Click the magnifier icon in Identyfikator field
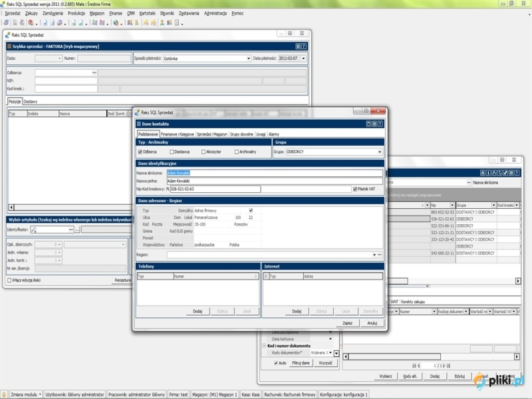532x399 pixels. coord(34,229)
